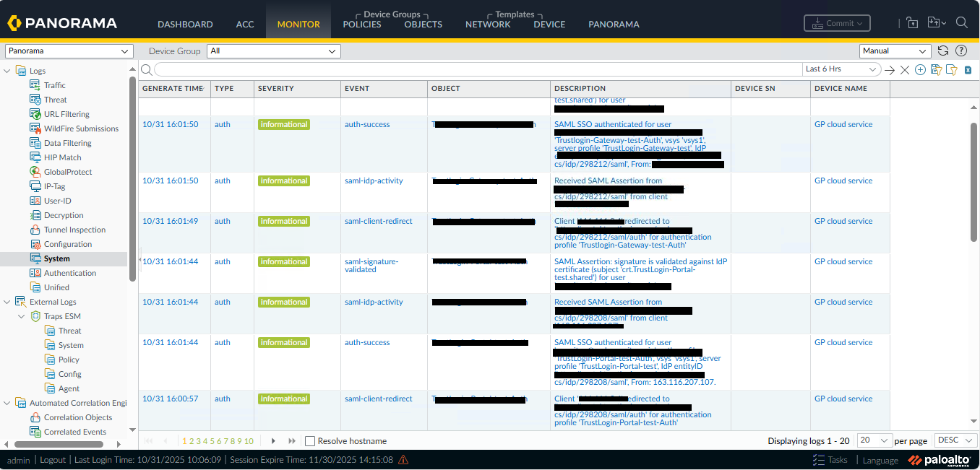The image size is (980, 470).
Task: Click the Save Filter icon
Action: pos(936,69)
